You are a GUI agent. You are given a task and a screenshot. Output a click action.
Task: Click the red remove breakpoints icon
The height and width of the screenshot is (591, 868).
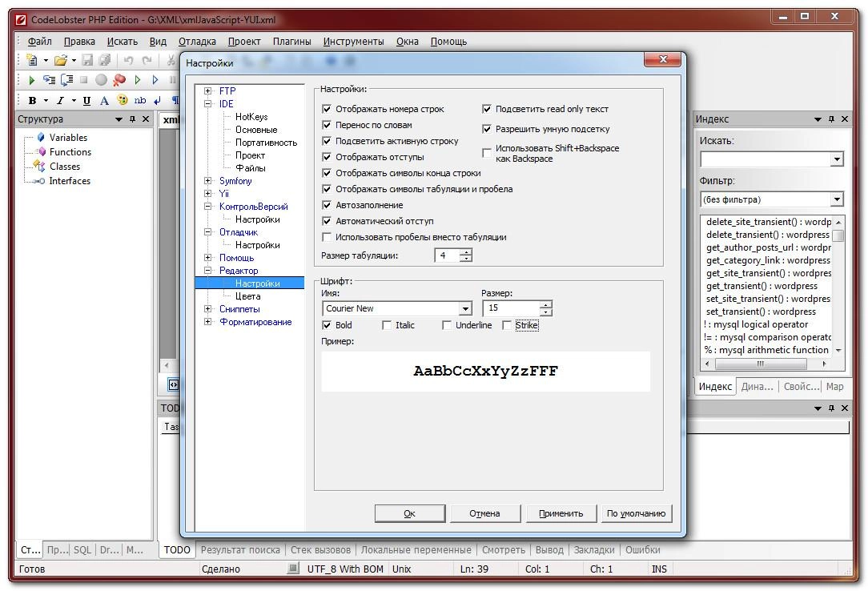tap(119, 80)
